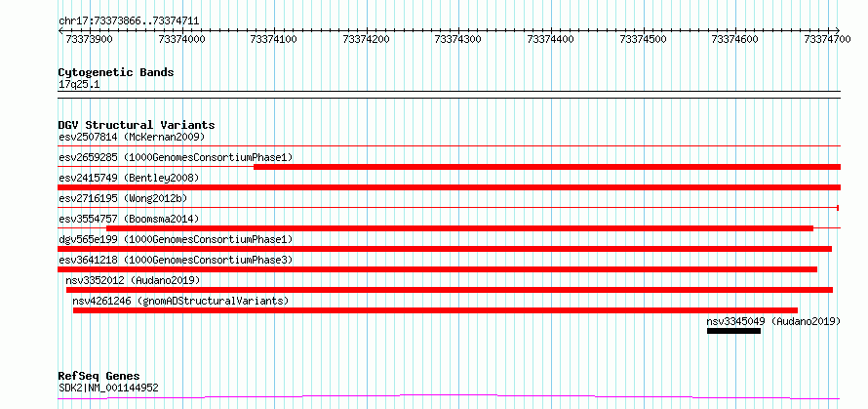Image resolution: width=868 pixels, height=409 pixels.
Task: Click the chr17:73373866..73374711 region label
Action: [129, 21]
